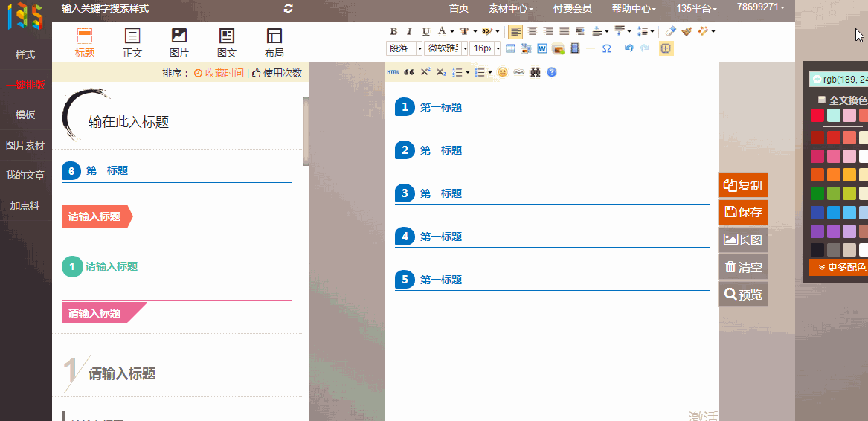Underline the selected text
Image resolution: width=868 pixels, height=421 pixels.
(425, 31)
